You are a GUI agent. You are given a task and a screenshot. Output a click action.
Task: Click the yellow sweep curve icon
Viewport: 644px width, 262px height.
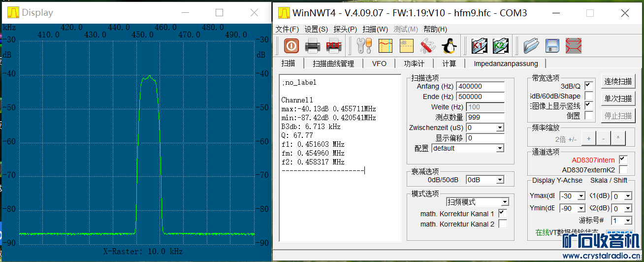point(385,46)
